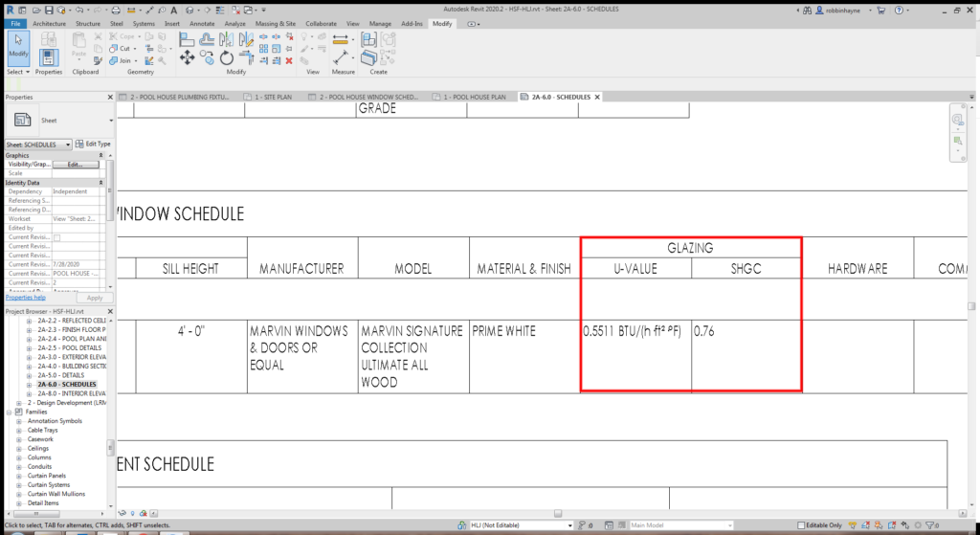The image size is (980, 535).
Task: Click the Worksets icon in status bar
Action: coord(461,525)
